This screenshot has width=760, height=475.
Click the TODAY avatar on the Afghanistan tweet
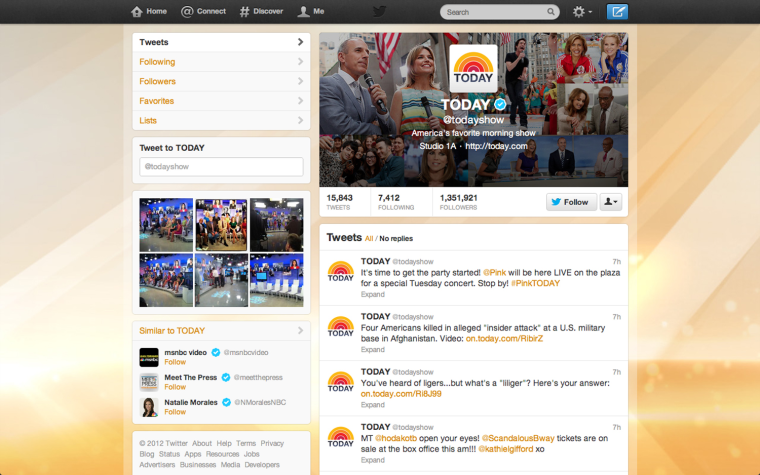coord(341,327)
